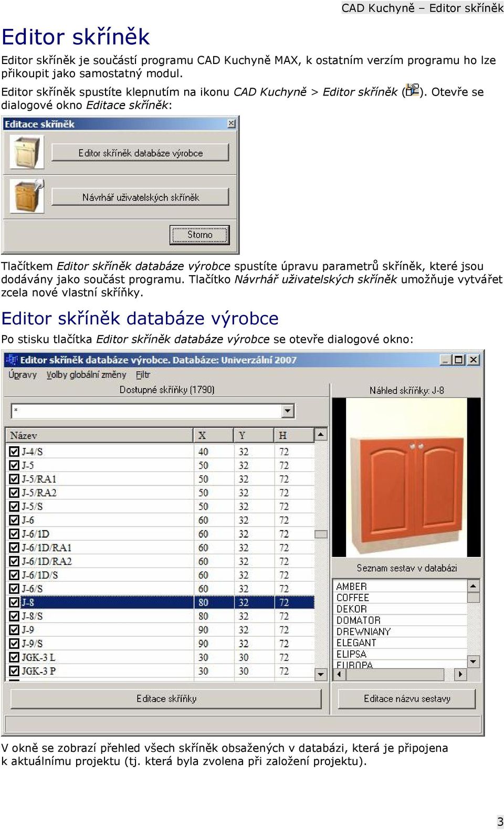This screenshot has width=504, height=830.
Task: Select ELIPSA in the sestav list
Action: [x=352, y=654]
